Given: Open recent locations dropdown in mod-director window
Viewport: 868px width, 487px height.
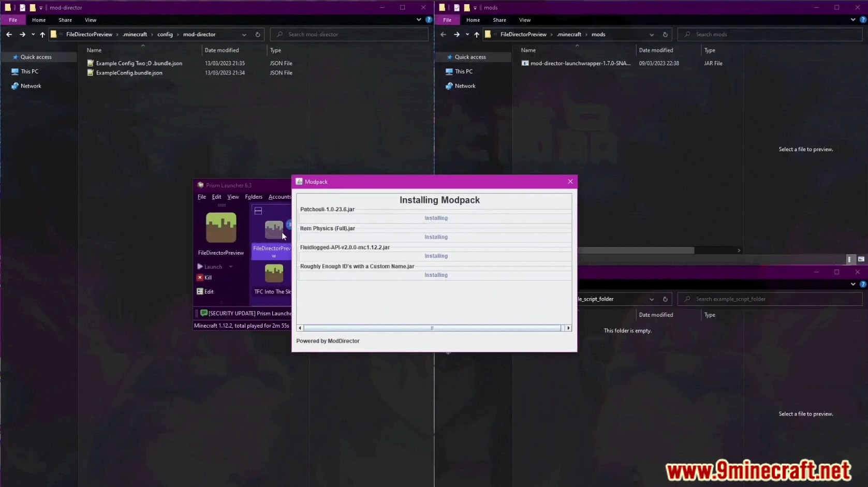Looking at the screenshot, I should pyautogui.click(x=33, y=35).
